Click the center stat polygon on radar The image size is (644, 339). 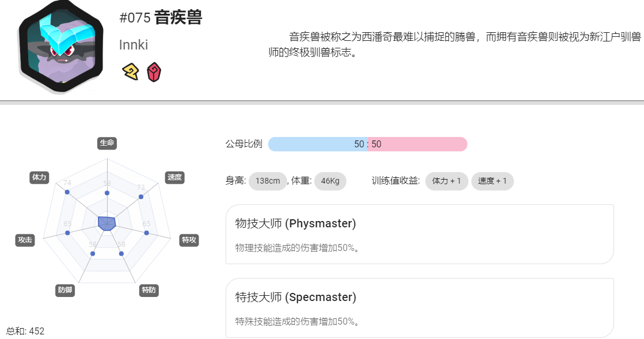pos(107,223)
